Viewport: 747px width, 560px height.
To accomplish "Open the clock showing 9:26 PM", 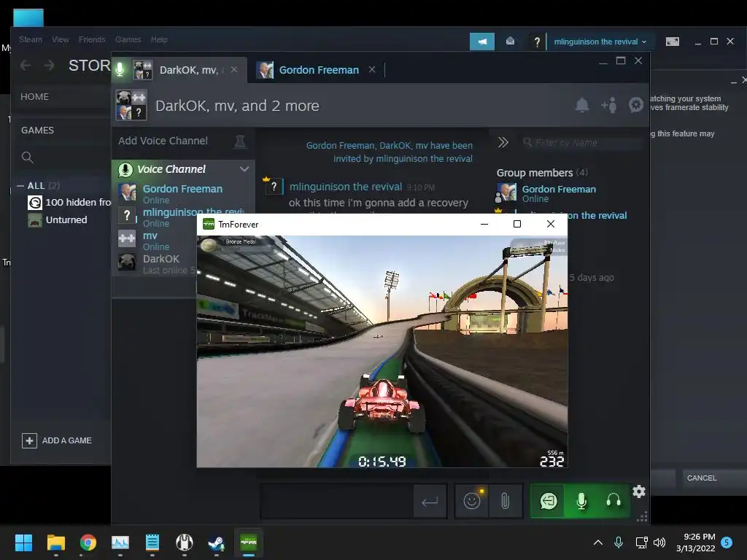I will pos(695,542).
